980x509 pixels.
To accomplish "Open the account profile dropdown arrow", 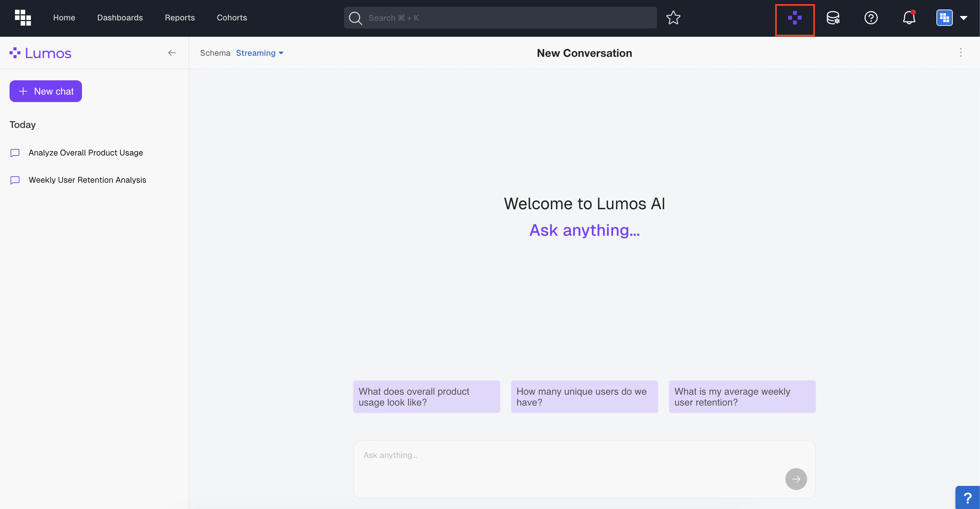I will pyautogui.click(x=963, y=18).
